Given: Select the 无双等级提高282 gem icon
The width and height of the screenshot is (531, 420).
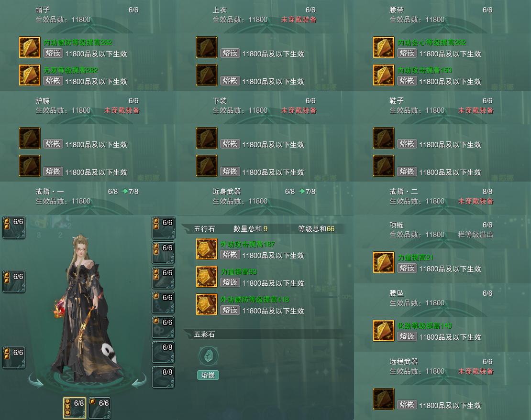Looking at the screenshot, I should click(x=30, y=75).
